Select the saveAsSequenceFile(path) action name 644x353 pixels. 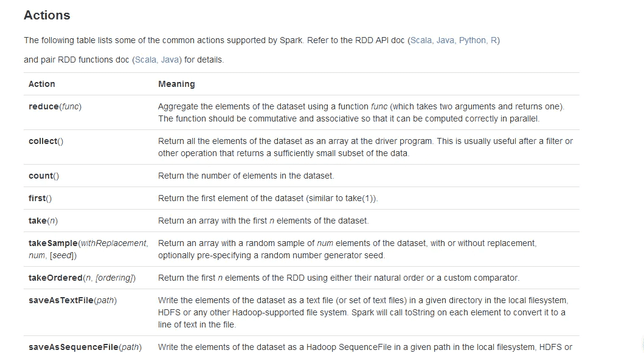(85, 348)
